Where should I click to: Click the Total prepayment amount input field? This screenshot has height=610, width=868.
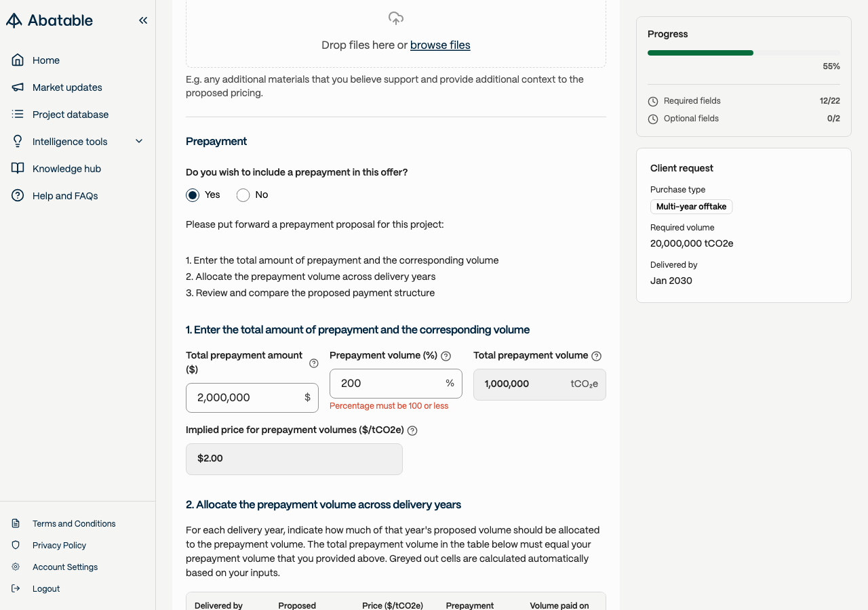click(x=244, y=398)
